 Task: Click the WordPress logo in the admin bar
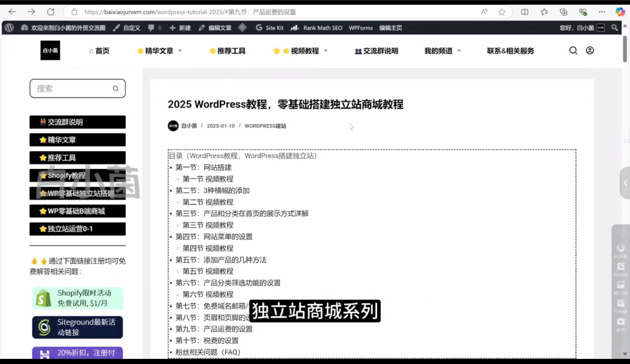9,28
